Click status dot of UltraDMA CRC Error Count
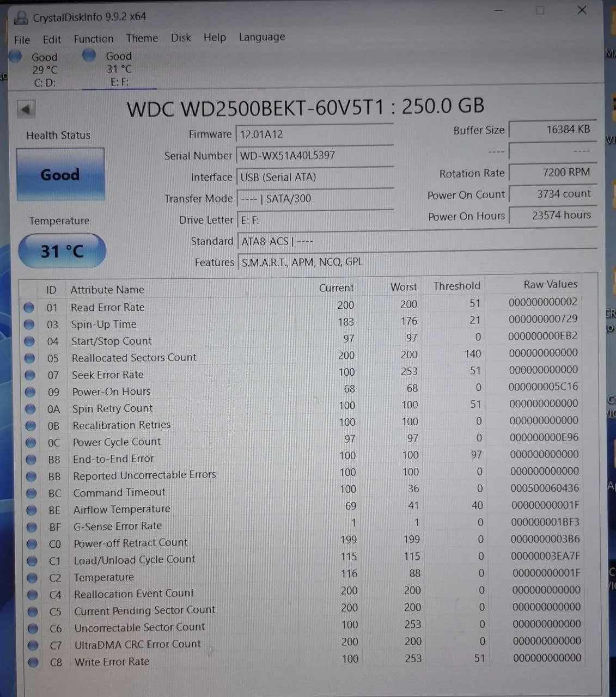The height and width of the screenshot is (697, 616). click(33, 645)
